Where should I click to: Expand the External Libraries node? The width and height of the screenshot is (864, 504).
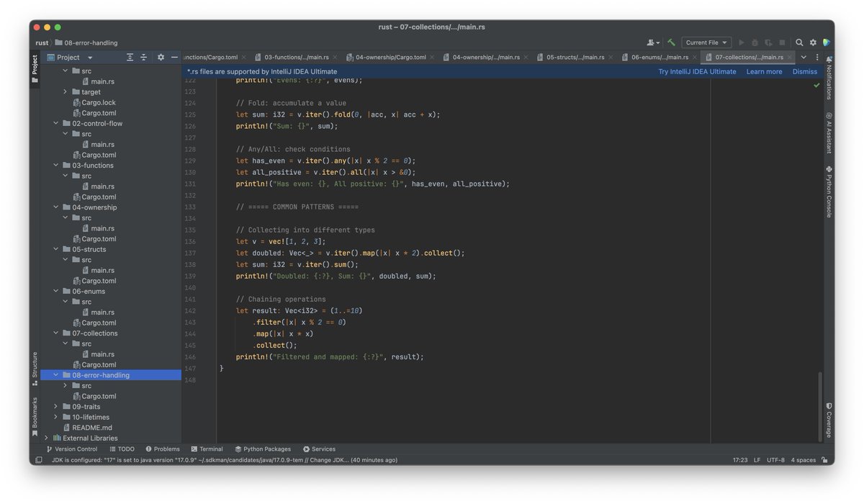point(47,438)
